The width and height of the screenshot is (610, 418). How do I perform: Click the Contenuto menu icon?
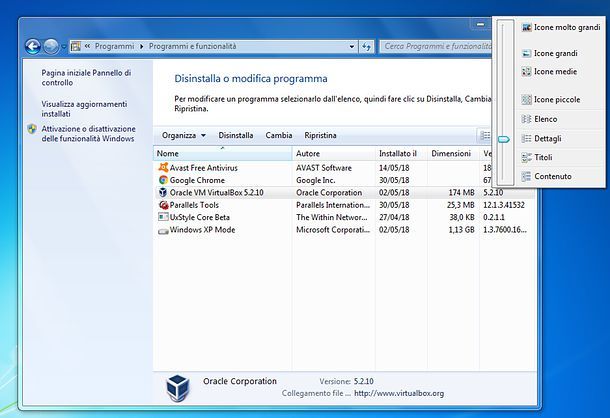pos(526,176)
